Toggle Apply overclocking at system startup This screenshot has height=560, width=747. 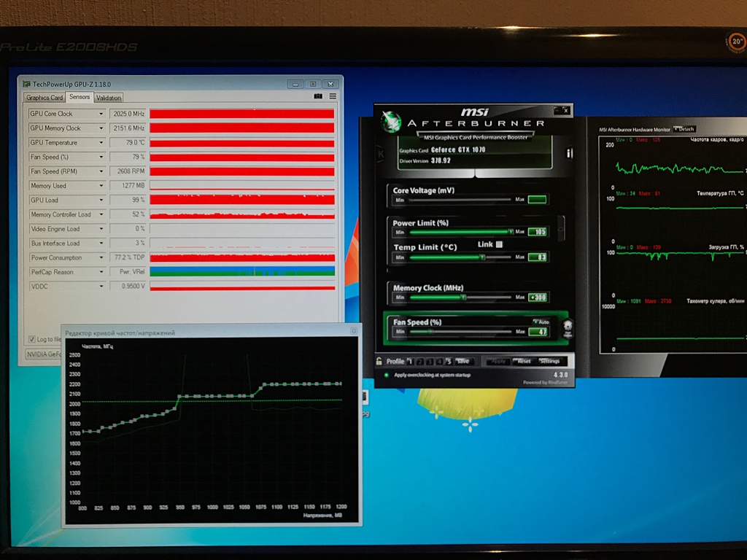click(386, 376)
